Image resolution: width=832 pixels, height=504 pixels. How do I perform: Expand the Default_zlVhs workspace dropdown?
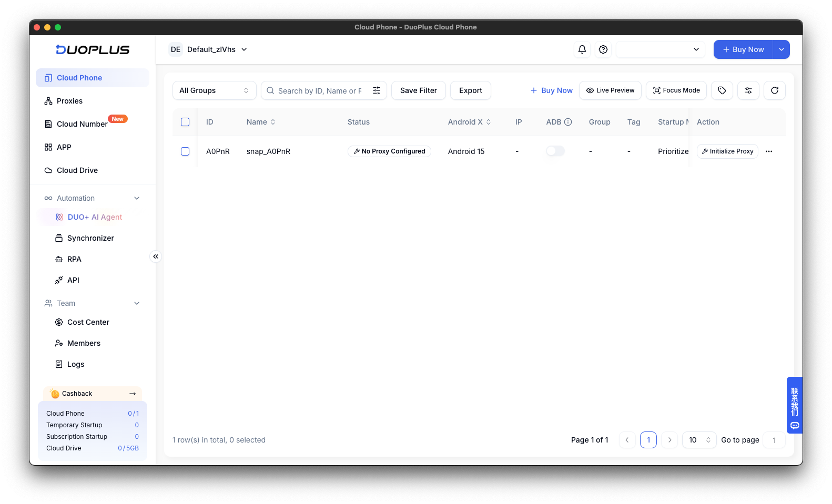click(x=244, y=49)
